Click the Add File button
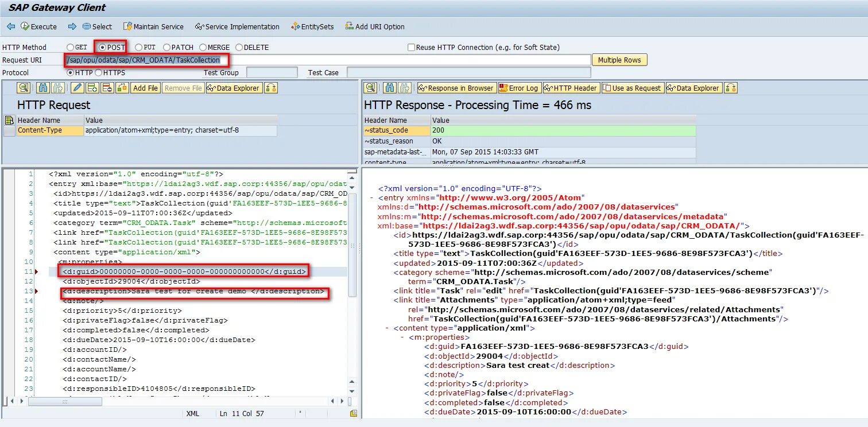Image resolution: width=868 pixels, height=427 pixels. [x=145, y=88]
